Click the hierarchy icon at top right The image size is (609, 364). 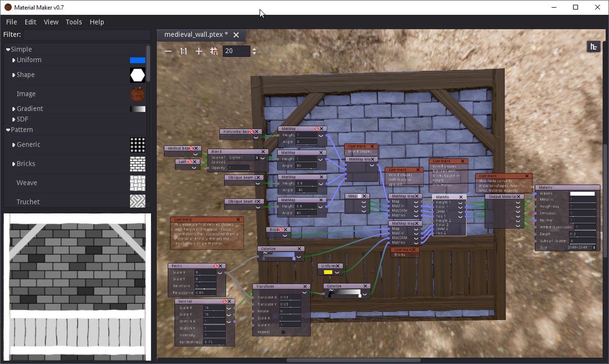pos(593,47)
